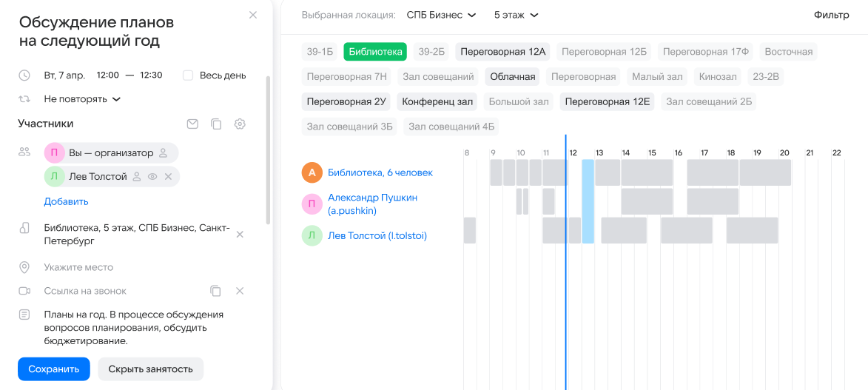868x390 pixels.
Task: Copy participants list with the copy icon
Action: click(x=216, y=124)
